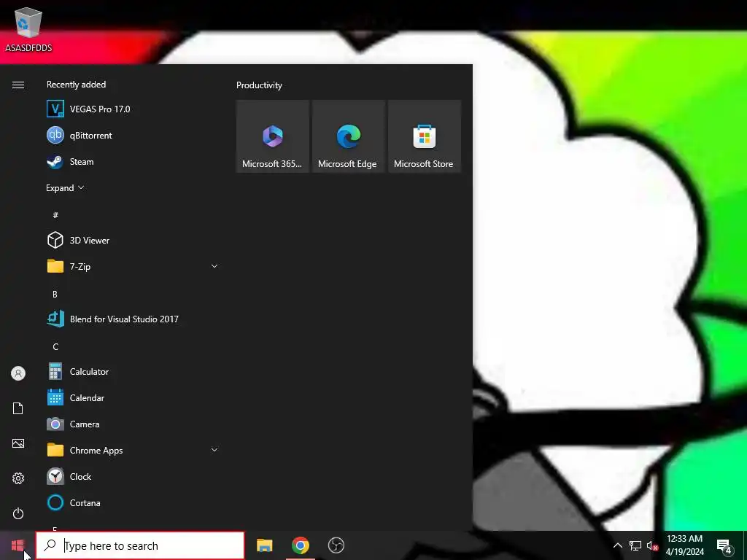The width and height of the screenshot is (747, 560).
Task: Open the Microsoft Edge tile
Action: [348, 136]
